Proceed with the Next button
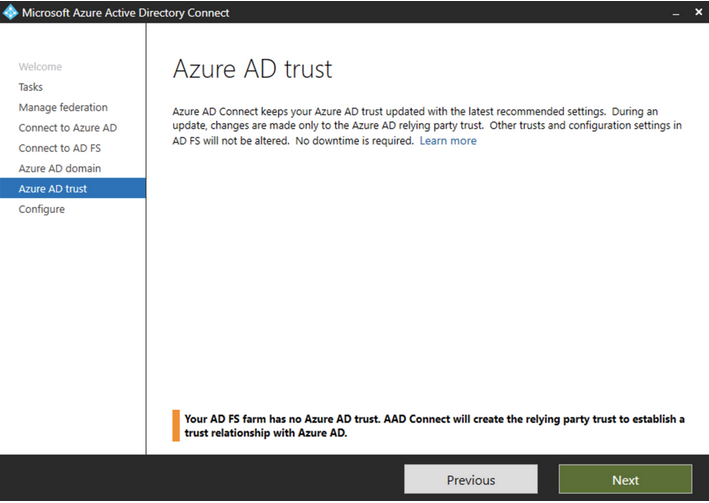The height and width of the screenshot is (503, 709). click(625, 480)
